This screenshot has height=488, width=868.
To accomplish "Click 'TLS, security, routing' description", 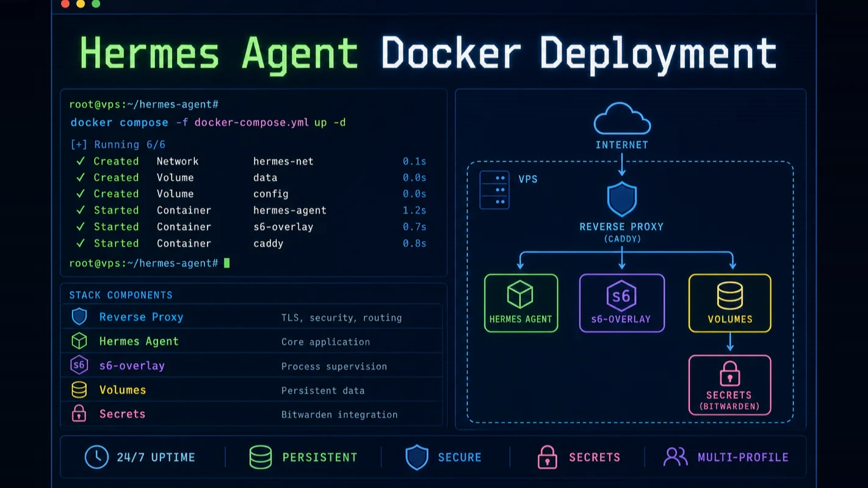I will coord(341,318).
